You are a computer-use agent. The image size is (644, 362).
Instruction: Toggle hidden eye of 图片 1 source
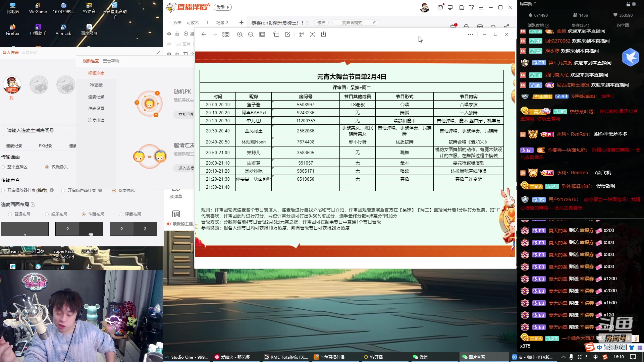coord(169,44)
